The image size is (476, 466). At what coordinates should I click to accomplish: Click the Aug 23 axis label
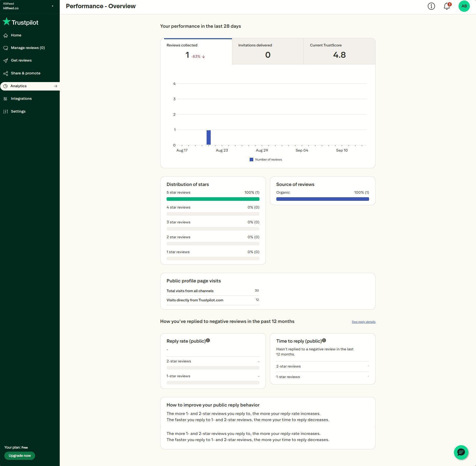pyautogui.click(x=222, y=151)
